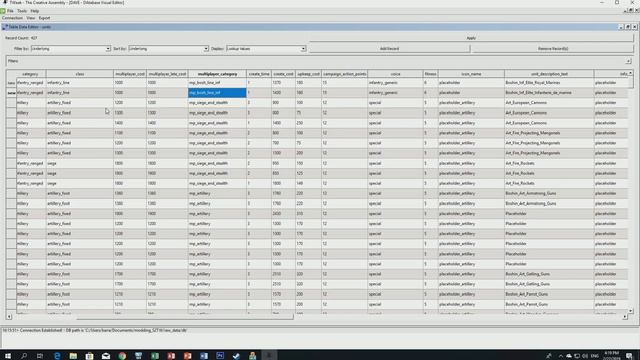Click the voice column header

point(395,74)
